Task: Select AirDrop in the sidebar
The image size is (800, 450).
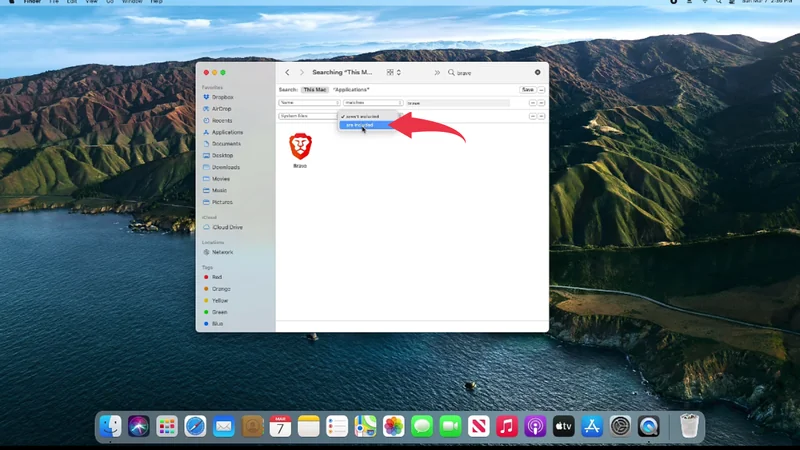Action: [x=221, y=108]
